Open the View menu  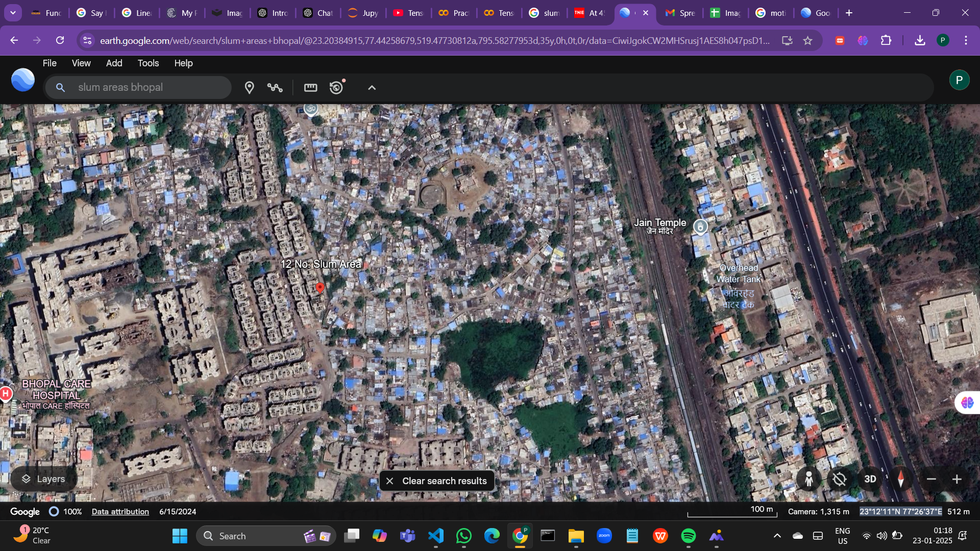click(x=81, y=63)
